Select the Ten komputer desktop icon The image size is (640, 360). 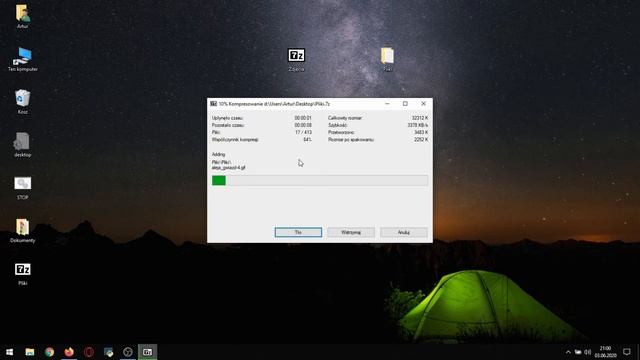pyautogui.click(x=22, y=59)
